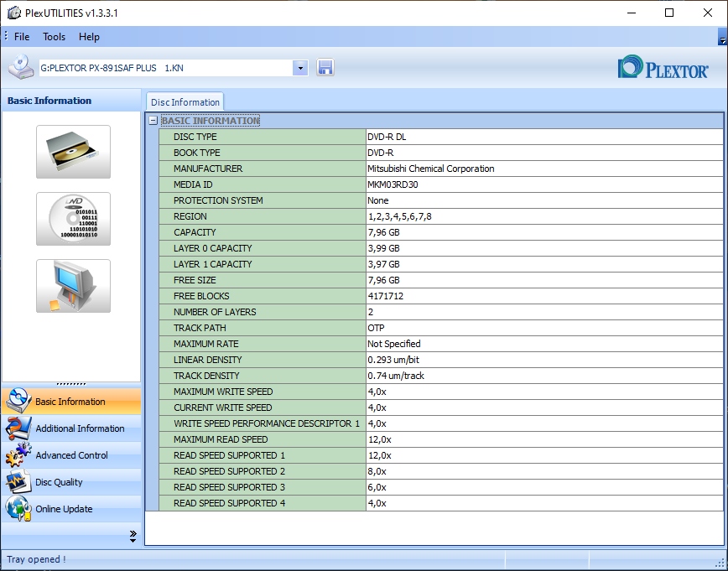Viewport: 728px width, 571px height.
Task: Click the Plextor logo
Action: 663,68
